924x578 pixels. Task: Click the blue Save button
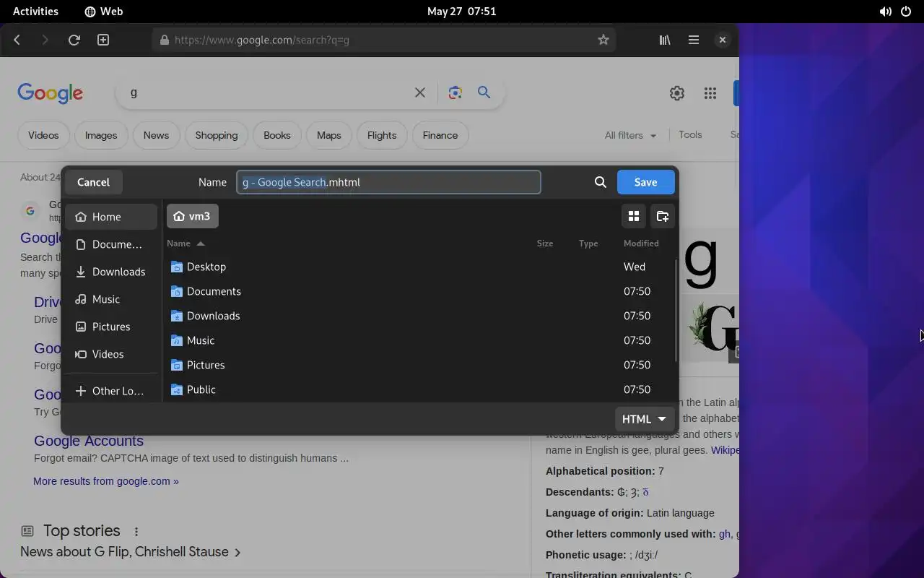click(646, 182)
